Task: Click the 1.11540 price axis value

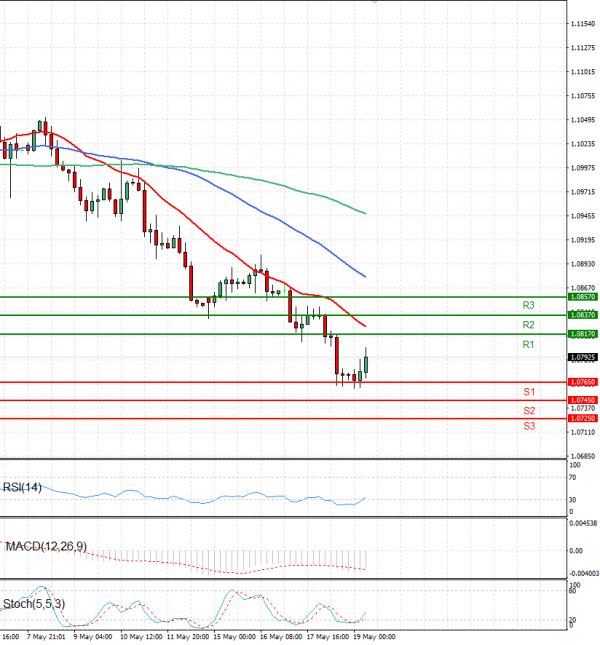Action: pyautogui.click(x=583, y=24)
